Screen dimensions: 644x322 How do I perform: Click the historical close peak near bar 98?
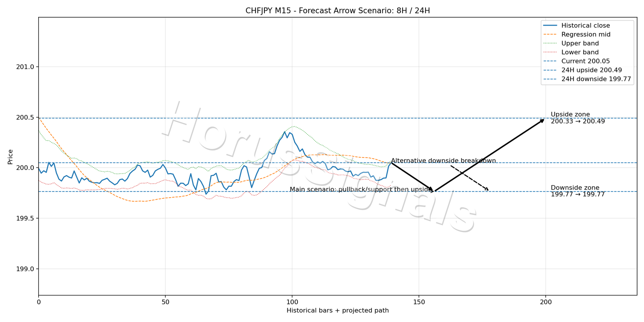click(x=285, y=132)
